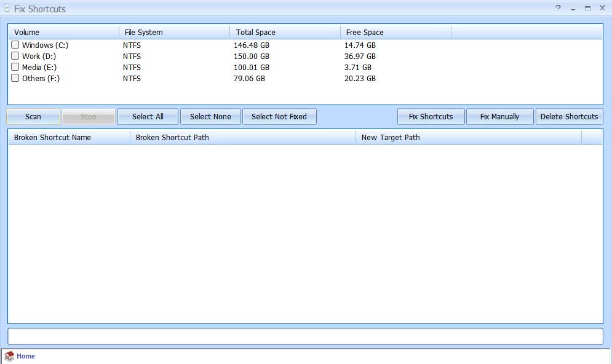Check the Work (D:) volume checkbox
The image size is (612, 364).
tap(15, 56)
